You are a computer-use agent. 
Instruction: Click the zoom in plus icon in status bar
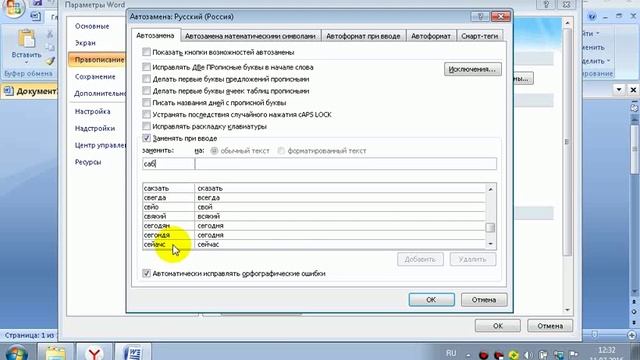(632, 335)
